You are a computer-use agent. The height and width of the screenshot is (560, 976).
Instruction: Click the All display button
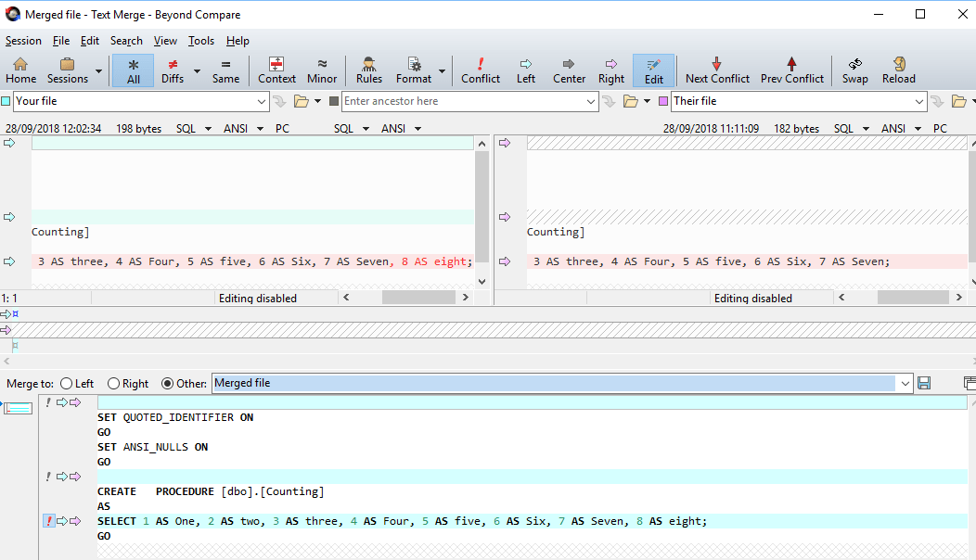[x=132, y=70]
